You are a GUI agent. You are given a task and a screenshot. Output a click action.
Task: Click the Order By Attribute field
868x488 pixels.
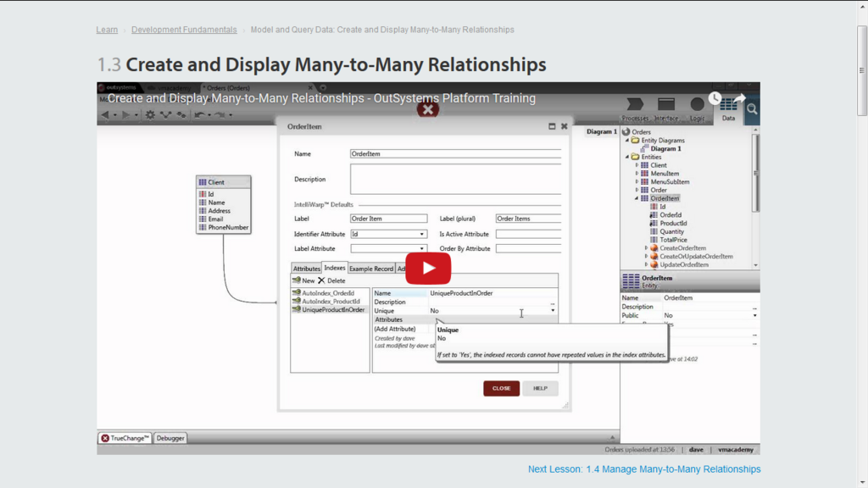528,248
